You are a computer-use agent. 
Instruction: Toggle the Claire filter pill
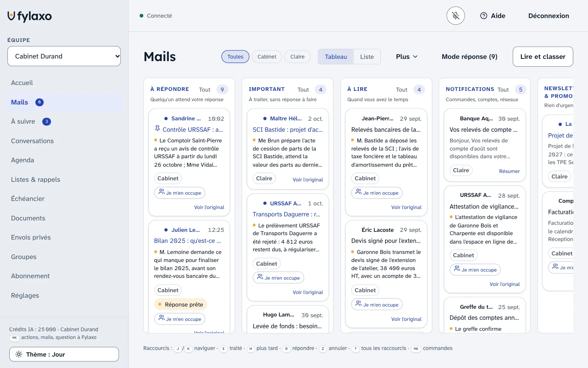pos(297,57)
